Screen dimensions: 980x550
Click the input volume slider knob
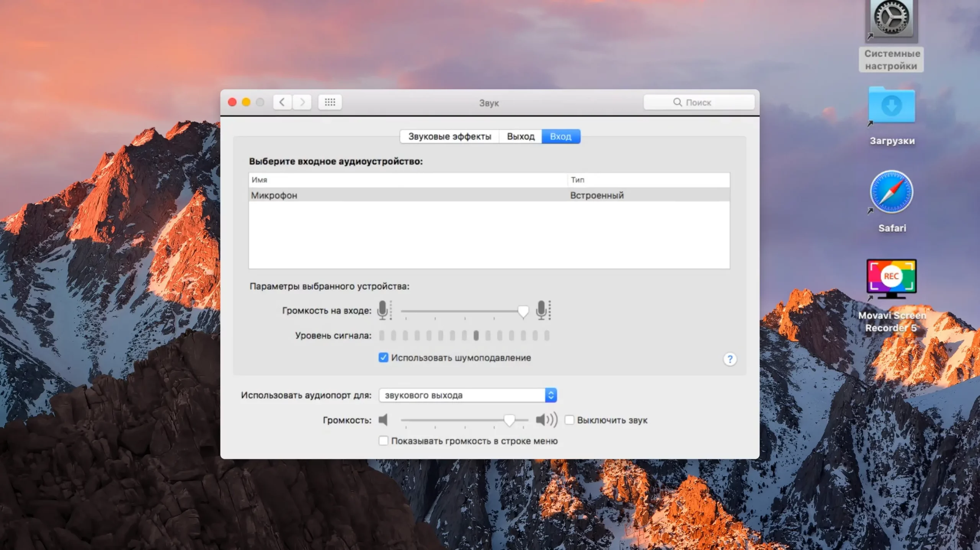pyautogui.click(x=523, y=311)
